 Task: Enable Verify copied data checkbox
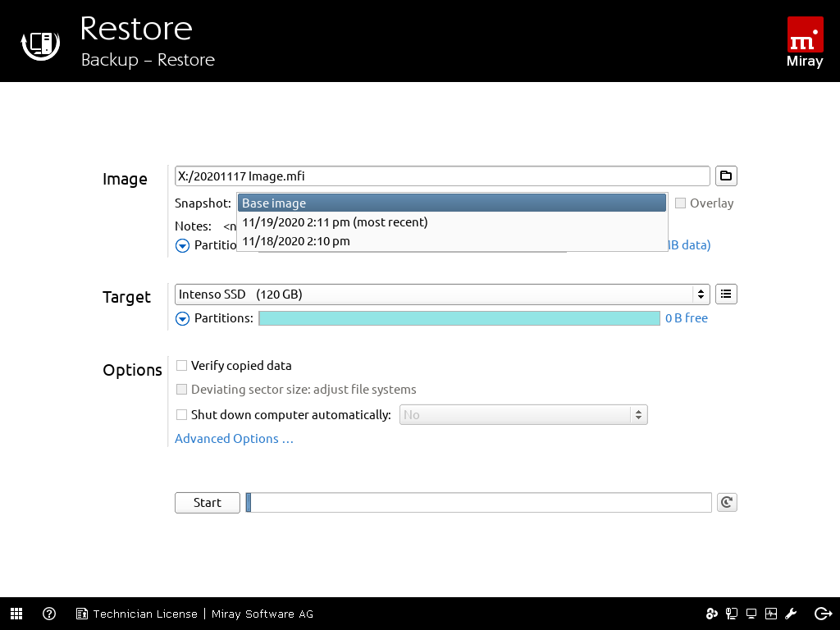(182, 366)
